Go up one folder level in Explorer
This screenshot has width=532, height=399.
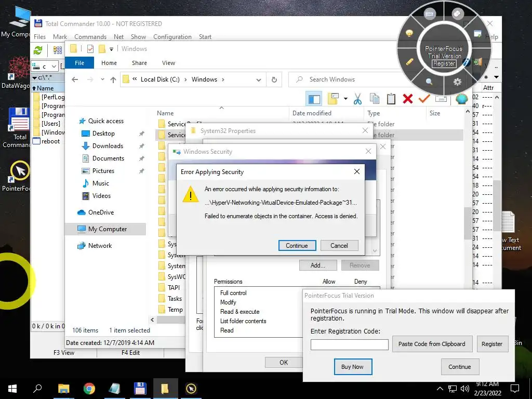(x=113, y=79)
